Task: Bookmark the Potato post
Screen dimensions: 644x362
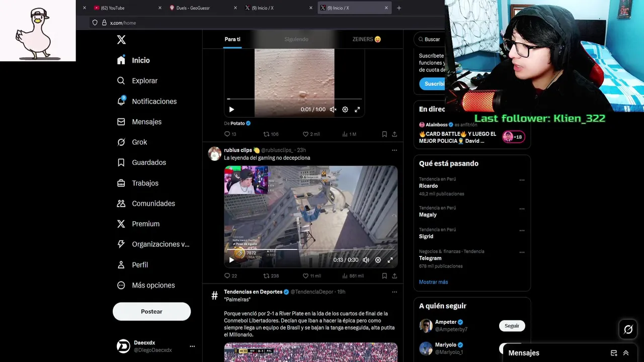Action: point(384,134)
